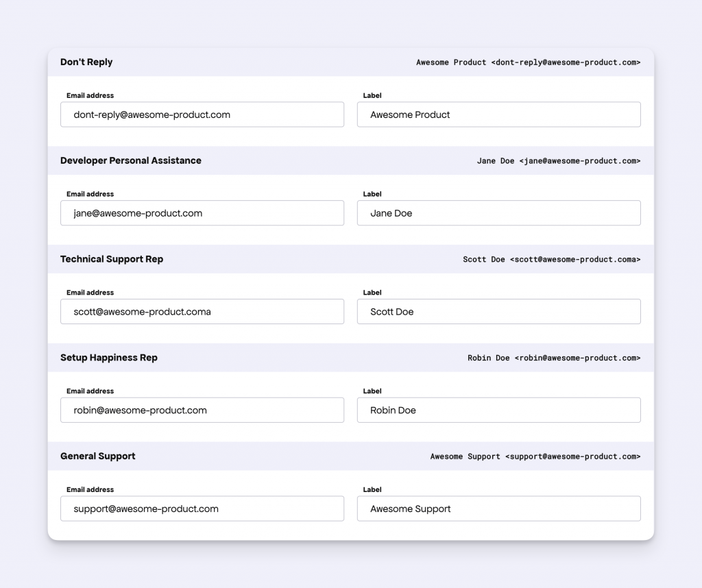
Task: Select the Jane Doe sender preview text
Action: [559, 160]
